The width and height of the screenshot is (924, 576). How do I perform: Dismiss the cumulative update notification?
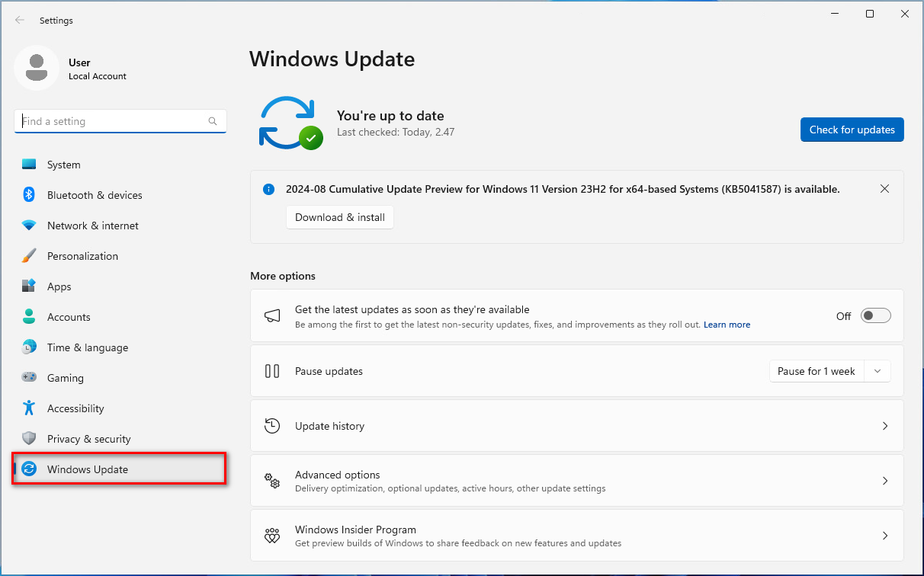click(884, 188)
